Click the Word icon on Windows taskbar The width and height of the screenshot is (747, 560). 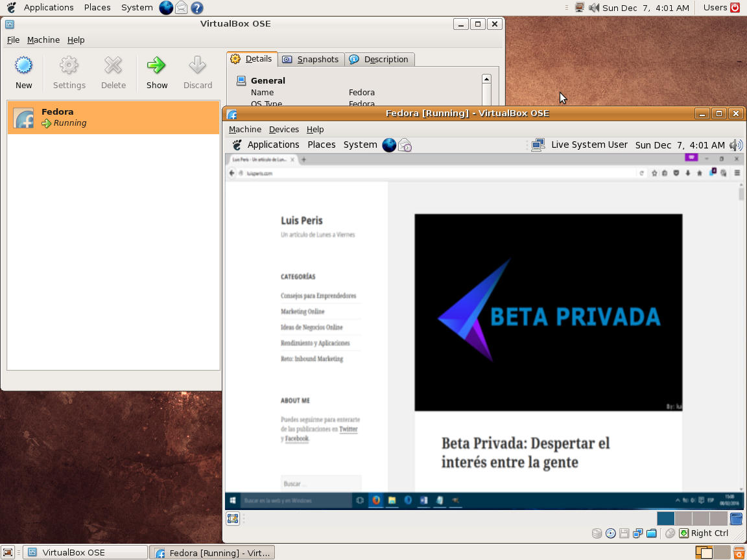tap(423, 500)
